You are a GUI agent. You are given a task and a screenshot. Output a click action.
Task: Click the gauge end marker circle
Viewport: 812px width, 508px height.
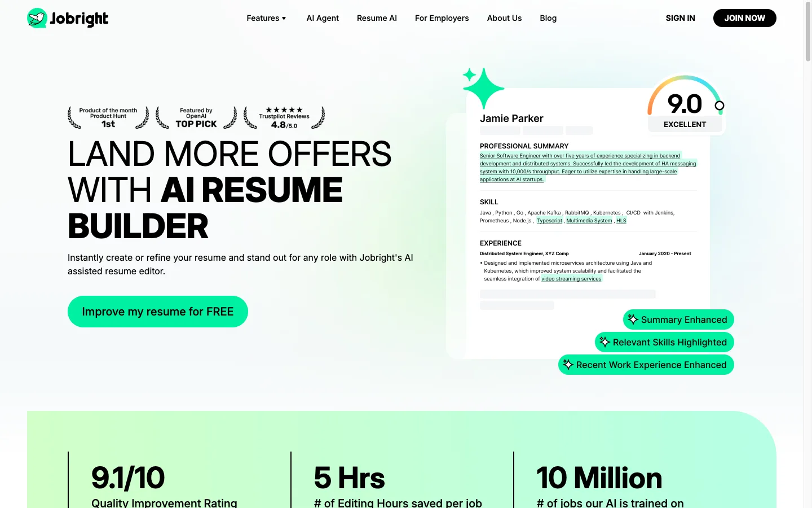[x=720, y=106]
